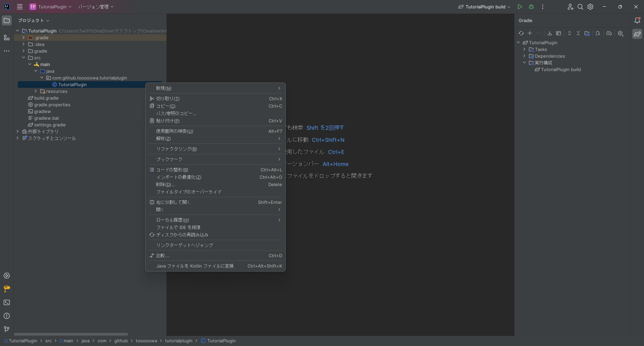
Task: Open the TutorialPlugin run configuration dropdown
Action: pos(509,7)
